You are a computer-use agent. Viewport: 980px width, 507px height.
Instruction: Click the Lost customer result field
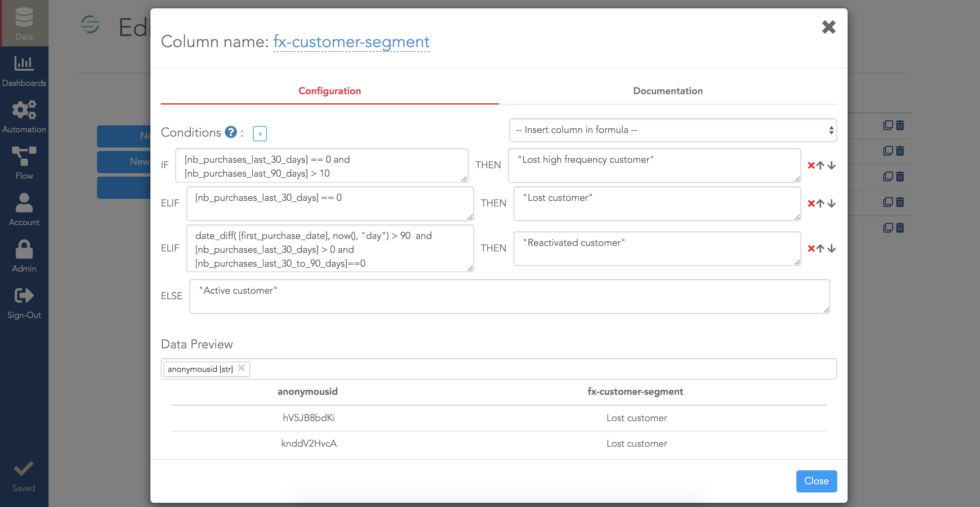657,204
